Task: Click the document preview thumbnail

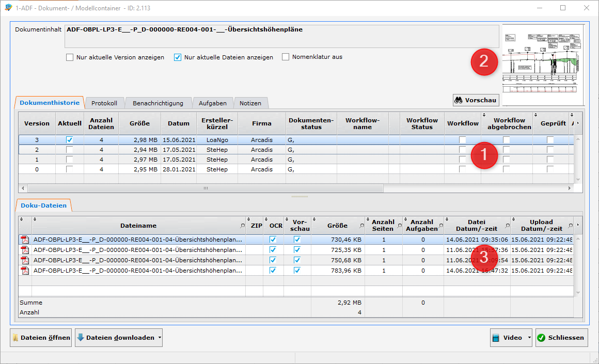Action: pos(542,65)
